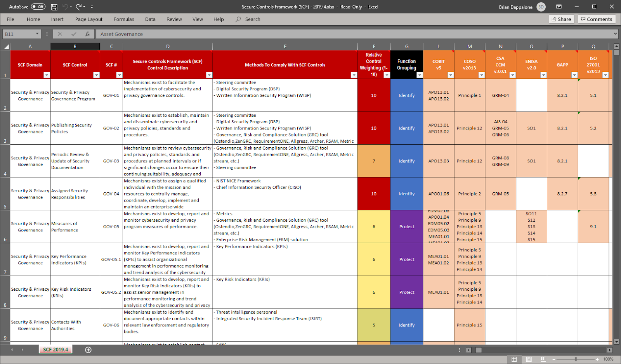Open the Formulas tab
621x364 pixels.
tap(124, 19)
